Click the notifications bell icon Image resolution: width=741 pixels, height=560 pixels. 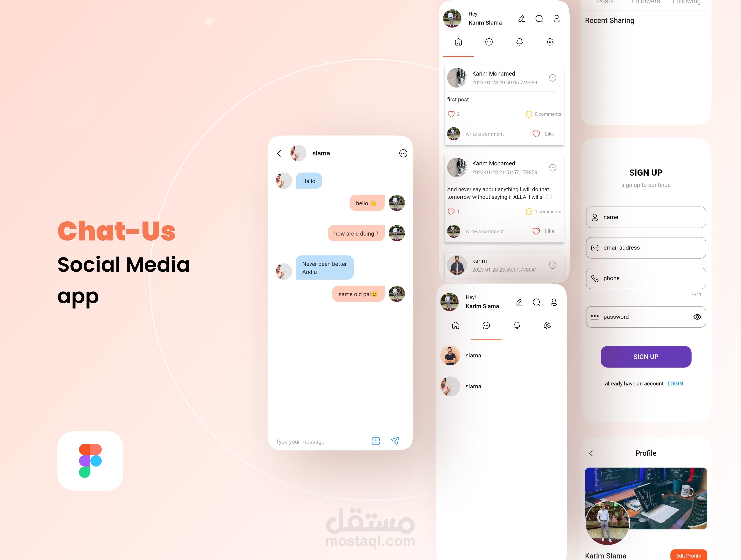point(520,42)
